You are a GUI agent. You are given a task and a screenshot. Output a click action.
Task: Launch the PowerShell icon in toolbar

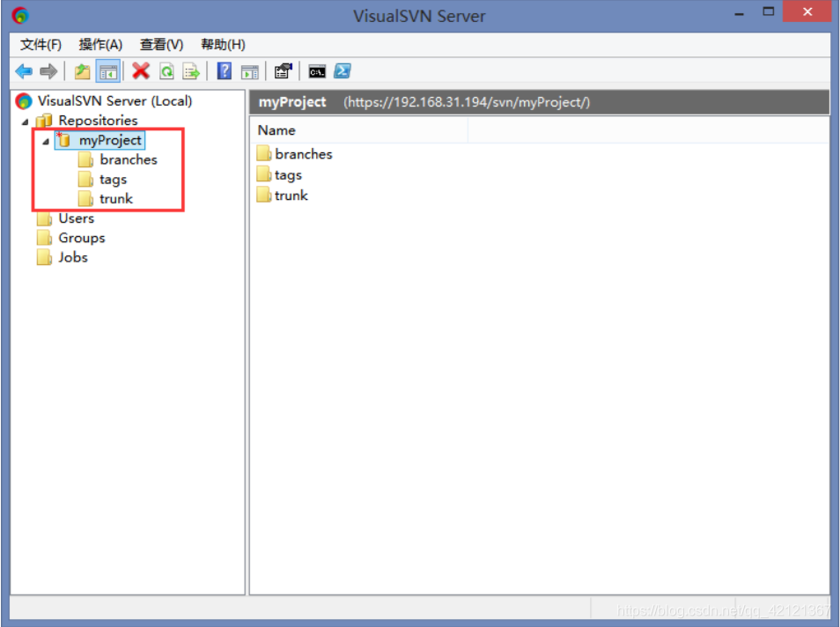click(343, 70)
